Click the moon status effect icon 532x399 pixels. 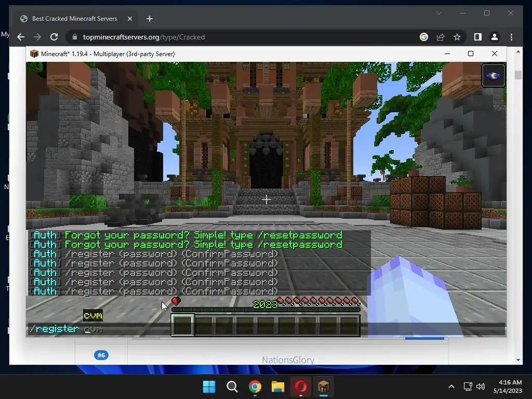[494, 75]
